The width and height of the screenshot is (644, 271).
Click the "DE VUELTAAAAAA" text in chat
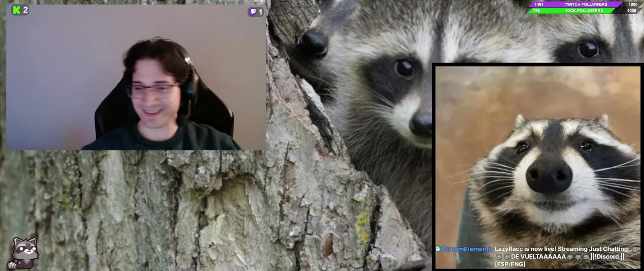click(538, 257)
